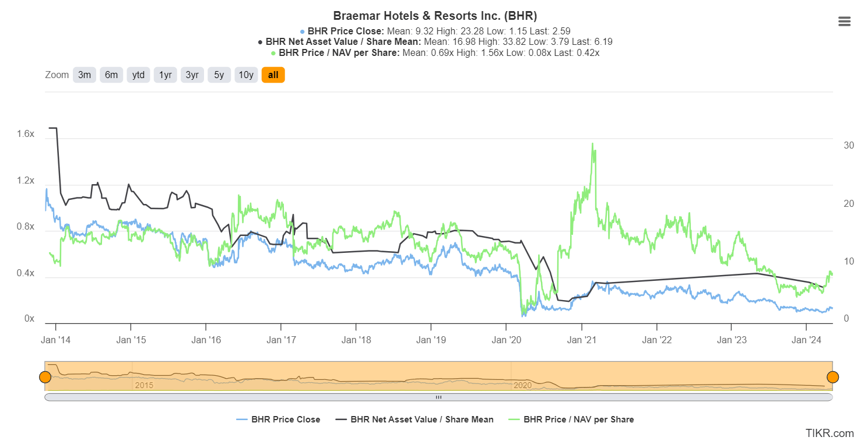Set zoom range to 6m

(111, 75)
